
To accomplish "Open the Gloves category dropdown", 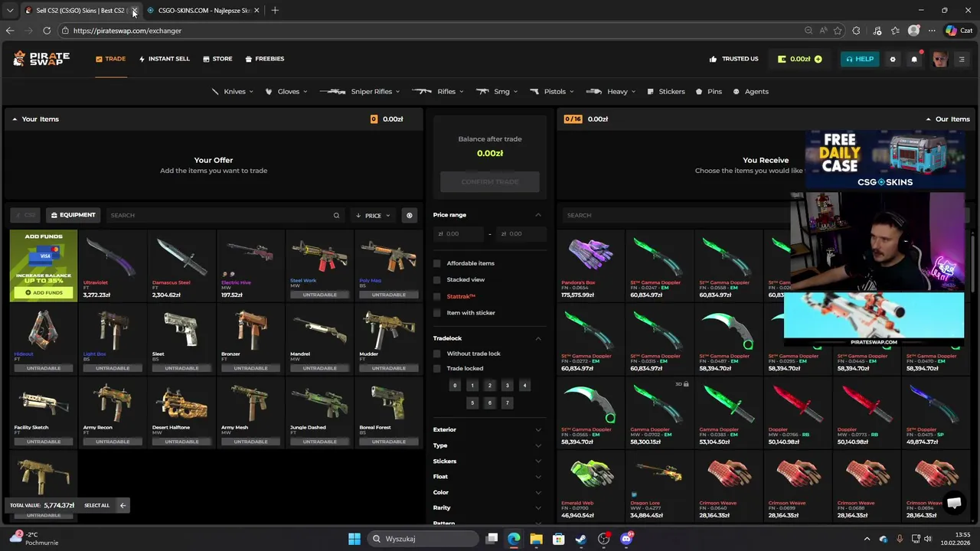I will pos(286,92).
